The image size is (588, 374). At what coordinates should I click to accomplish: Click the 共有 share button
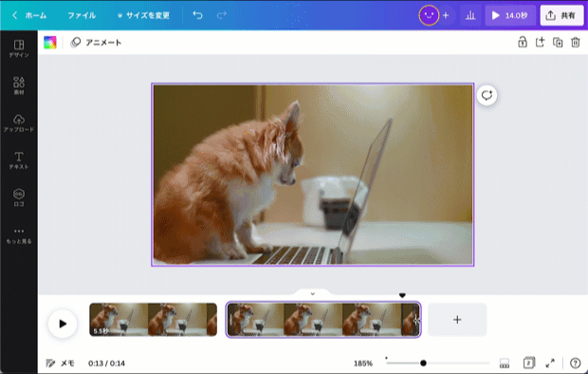561,15
